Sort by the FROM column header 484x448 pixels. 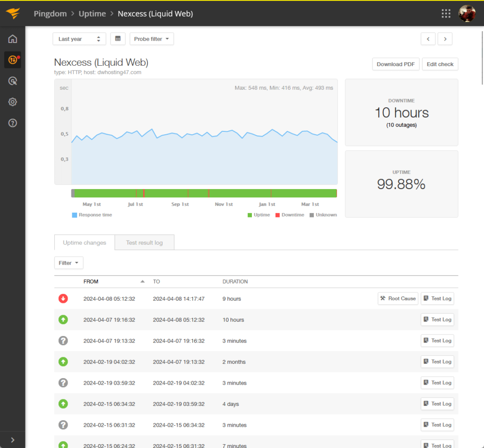[x=91, y=281]
